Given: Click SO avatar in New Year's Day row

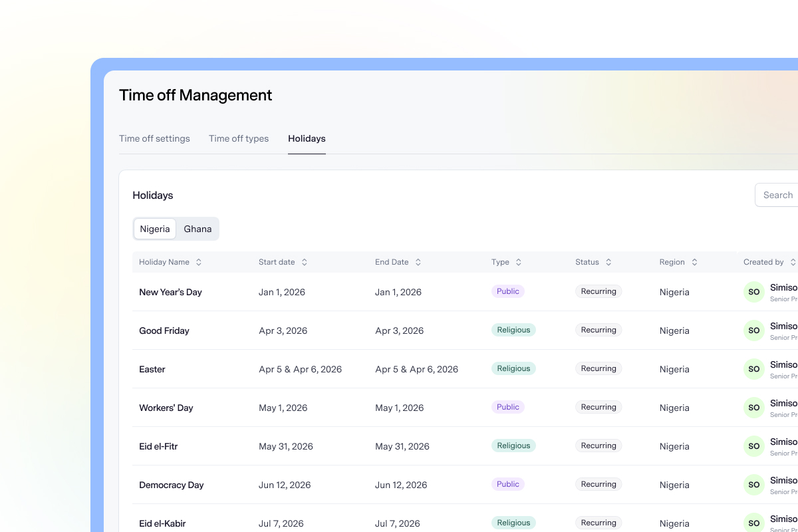Looking at the screenshot, I should 754,292.
